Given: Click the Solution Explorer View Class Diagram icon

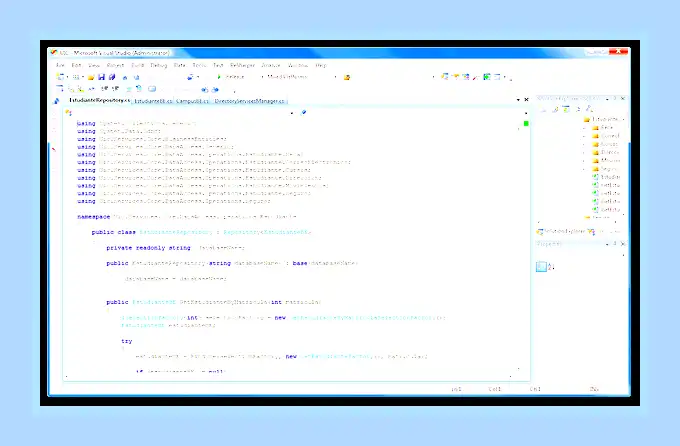Looking at the screenshot, I should 589,109.
